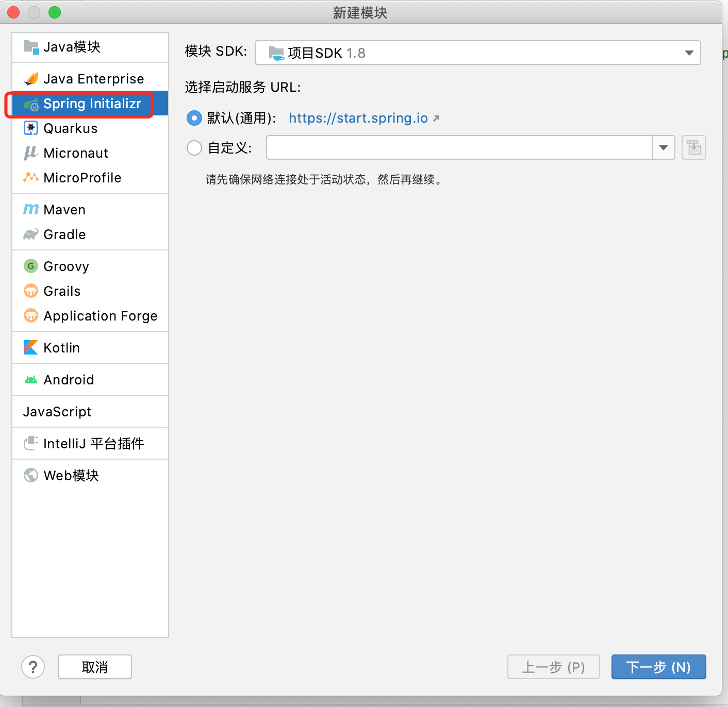728x707 pixels.
Task: Click the 上一步 (P) button
Action: 554,667
